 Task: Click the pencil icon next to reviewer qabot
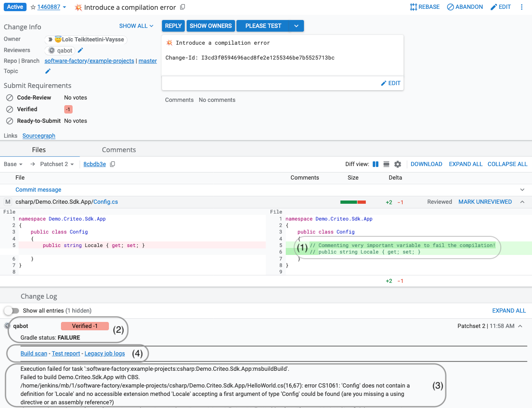(80, 50)
